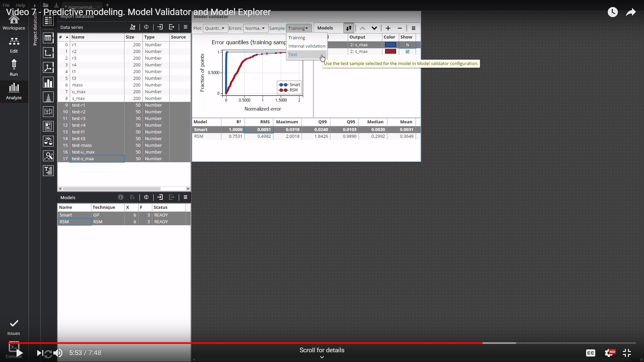The width and height of the screenshot is (644, 362).
Task: Skip to the next video
Action: (x=40, y=353)
